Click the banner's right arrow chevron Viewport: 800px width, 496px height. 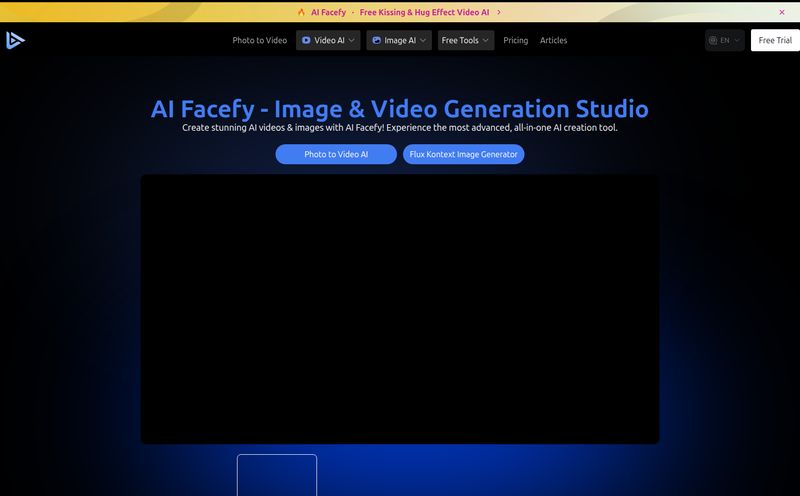(498, 12)
